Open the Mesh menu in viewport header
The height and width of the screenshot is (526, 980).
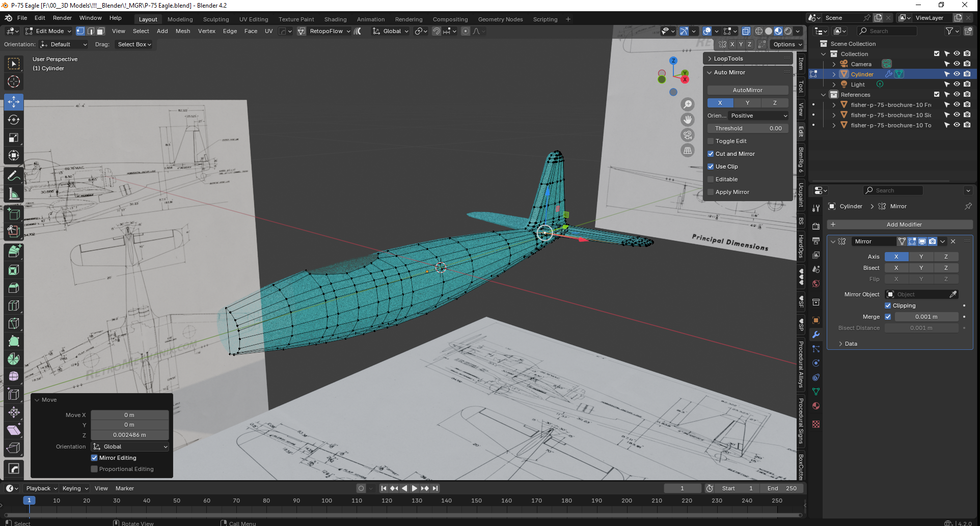pos(183,31)
